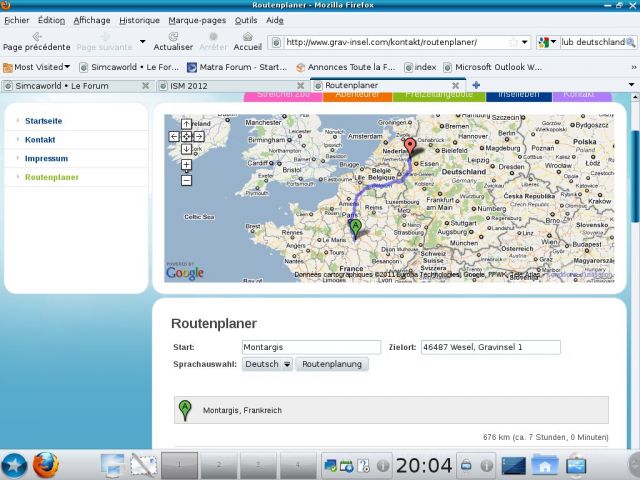Launch Firefox from the panel

coord(45,465)
